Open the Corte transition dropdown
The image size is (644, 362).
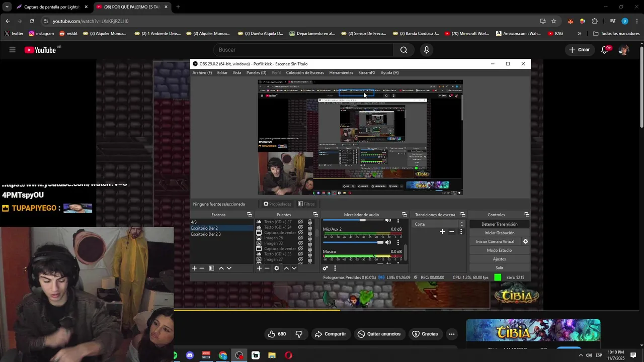tap(438, 224)
